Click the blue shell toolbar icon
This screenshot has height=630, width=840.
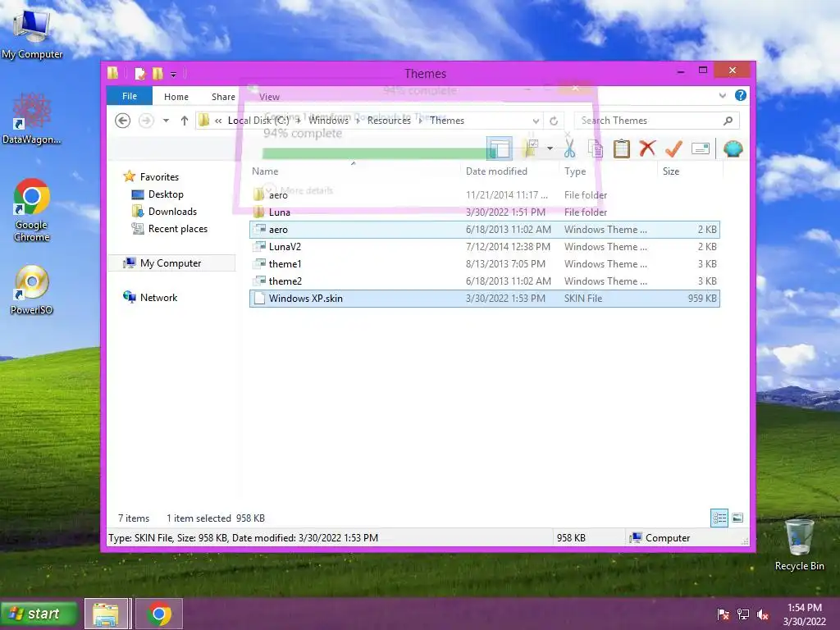pos(733,148)
